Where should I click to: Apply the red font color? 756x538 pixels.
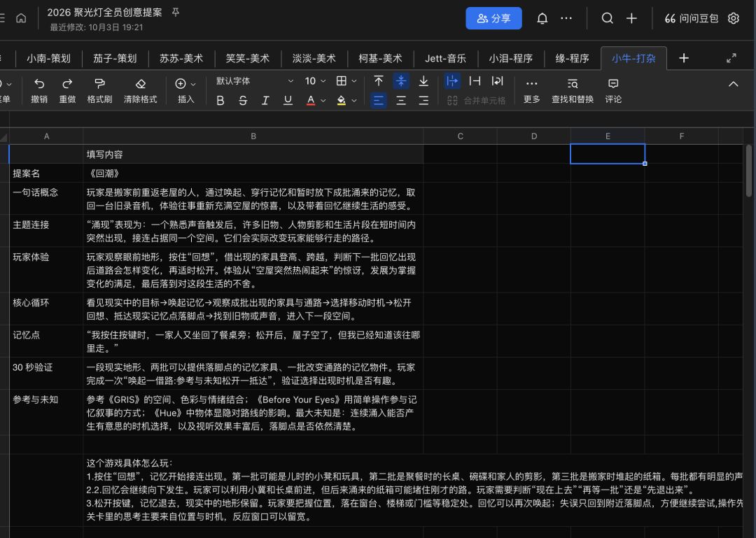tap(311, 100)
